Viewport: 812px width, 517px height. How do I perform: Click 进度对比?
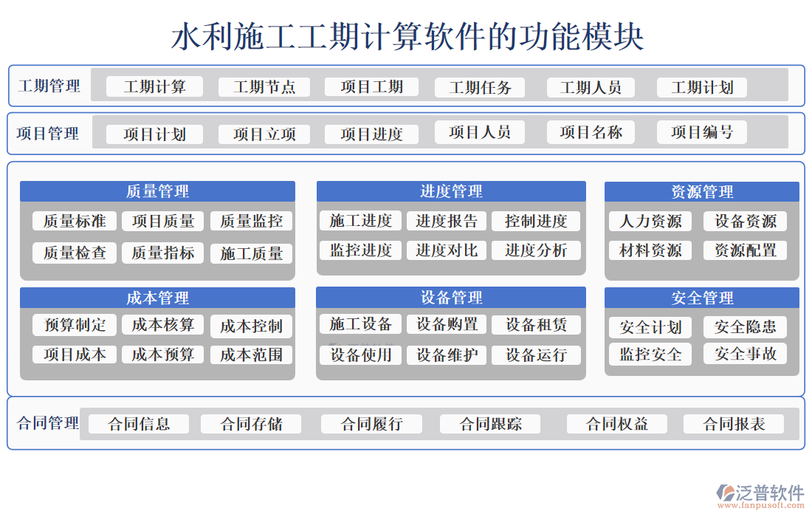coord(447,250)
